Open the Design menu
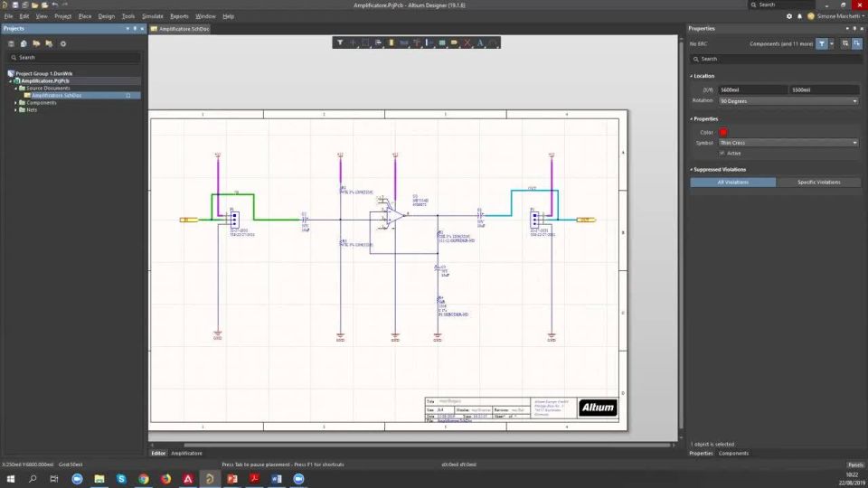The height and width of the screenshot is (488, 868). (107, 16)
